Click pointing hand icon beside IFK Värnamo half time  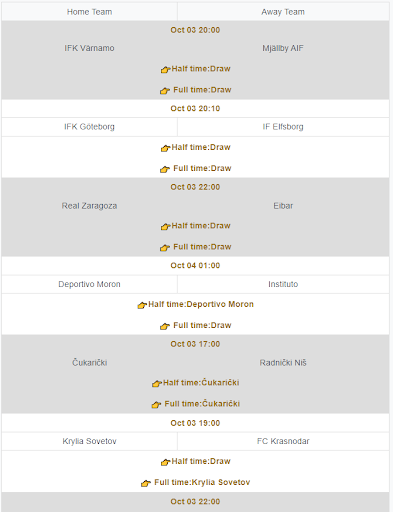coord(165,70)
